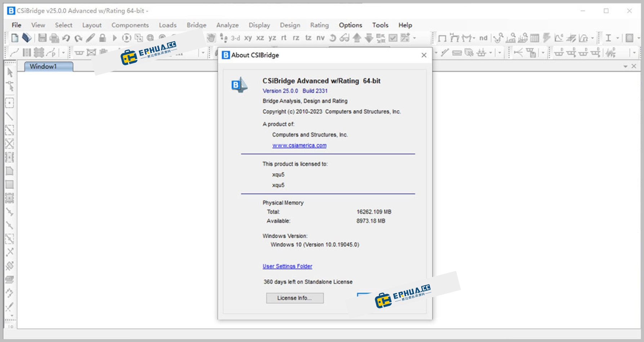
Task: Open the www.csiamerica.com link
Action: click(299, 145)
